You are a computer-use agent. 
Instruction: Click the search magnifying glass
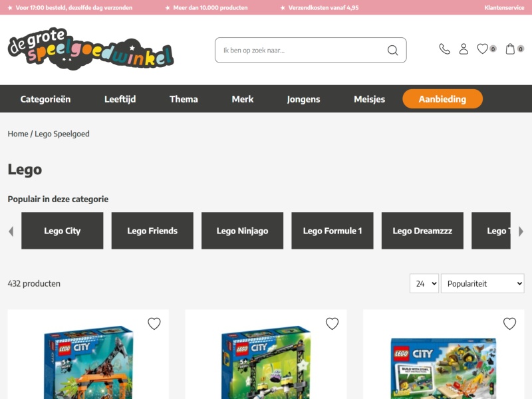pos(392,50)
